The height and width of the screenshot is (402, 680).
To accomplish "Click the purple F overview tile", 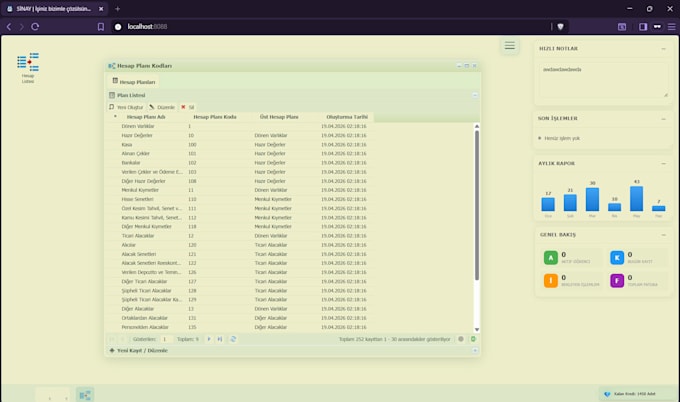I will tap(617, 281).
